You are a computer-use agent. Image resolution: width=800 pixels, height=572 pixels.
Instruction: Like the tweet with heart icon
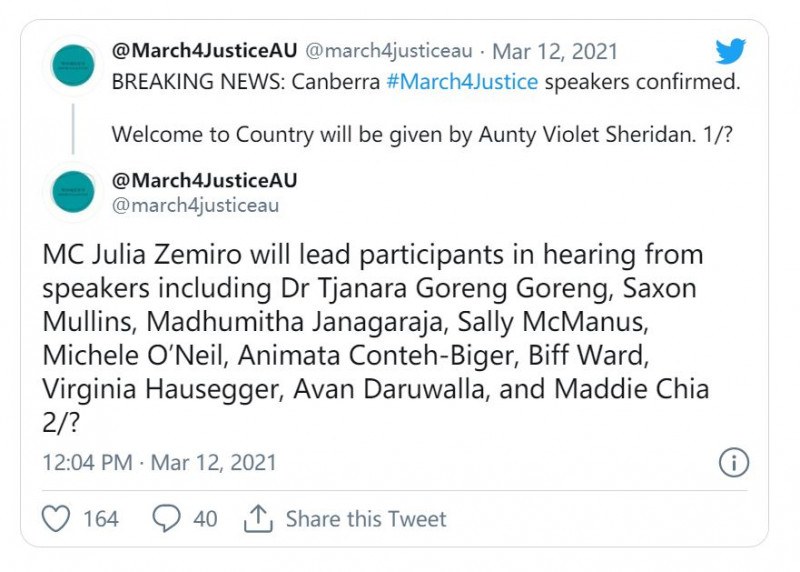coord(56,519)
